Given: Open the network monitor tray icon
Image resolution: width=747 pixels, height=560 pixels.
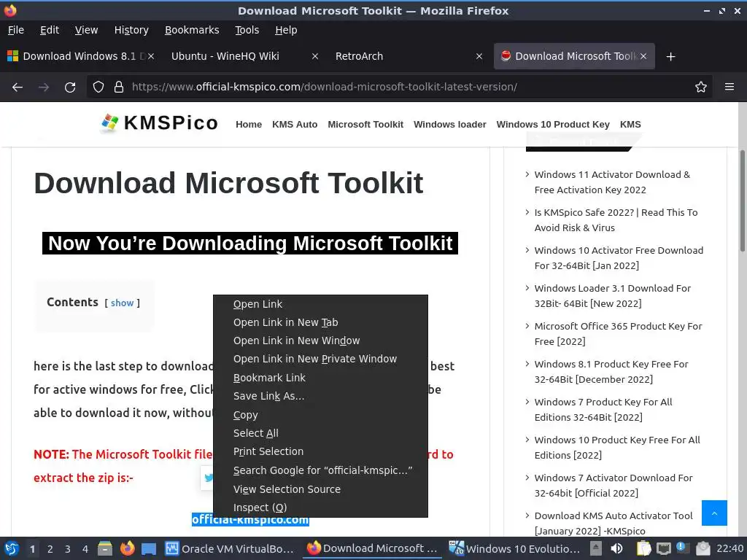Looking at the screenshot, I should [x=663, y=548].
